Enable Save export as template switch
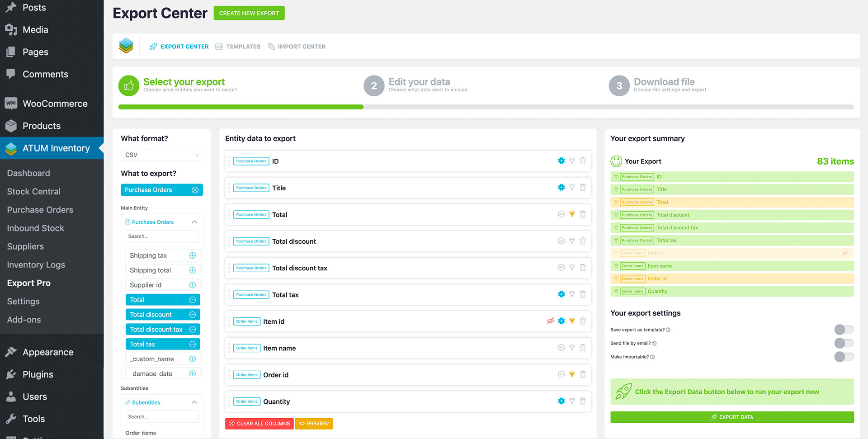The image size is (868, 439). (844, 330)
